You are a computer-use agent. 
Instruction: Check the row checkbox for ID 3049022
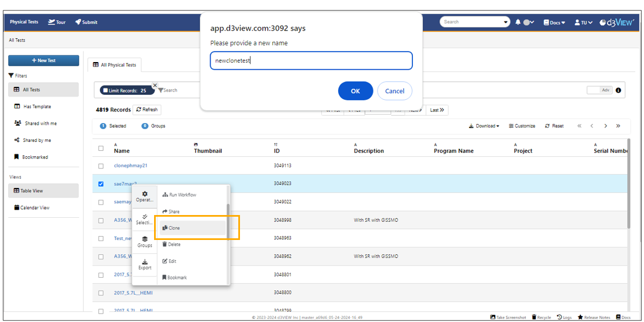[x=101, y=202]
